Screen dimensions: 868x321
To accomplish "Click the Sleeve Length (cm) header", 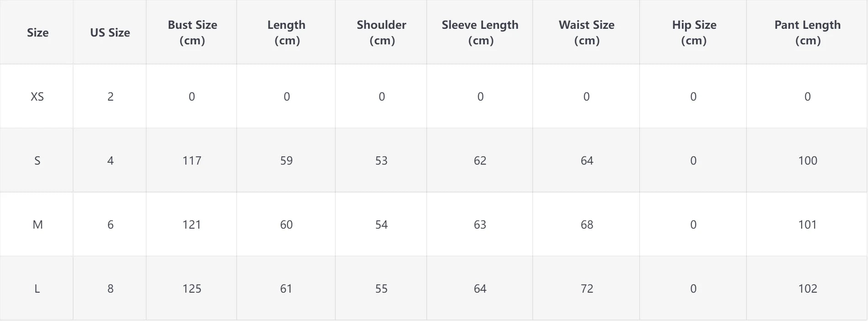I will 480,32.
